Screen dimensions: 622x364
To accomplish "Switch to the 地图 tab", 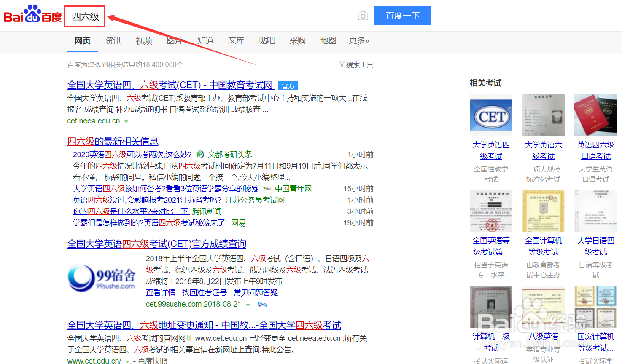I will [x=329, y=40].
